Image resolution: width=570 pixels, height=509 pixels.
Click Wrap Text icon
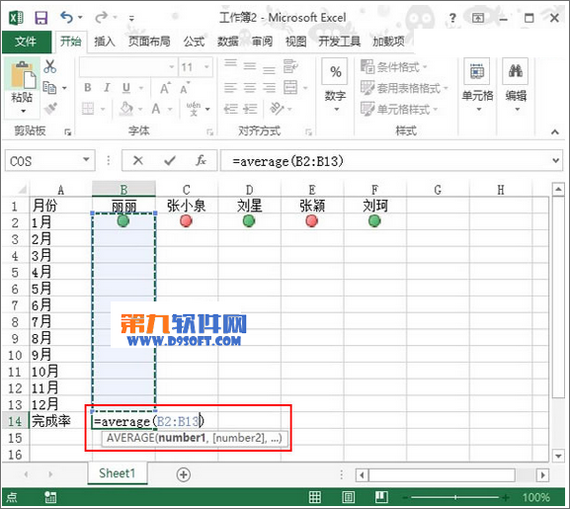coord(291,67)
